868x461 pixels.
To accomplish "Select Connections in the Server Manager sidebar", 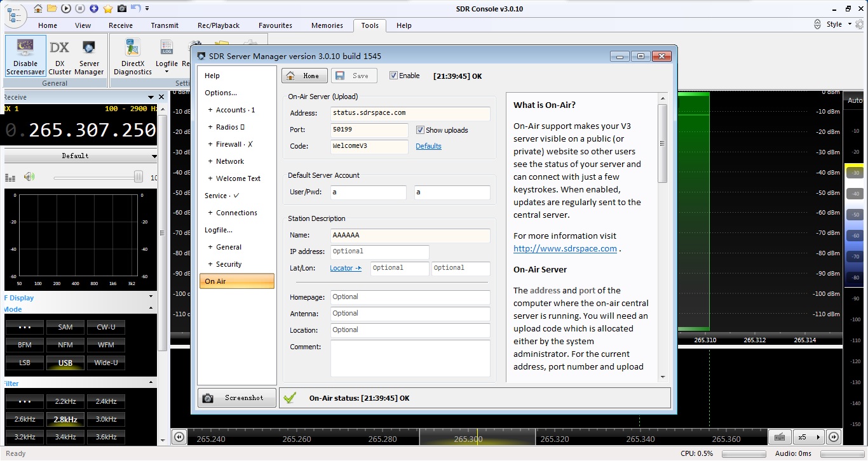I will point(236,213).
